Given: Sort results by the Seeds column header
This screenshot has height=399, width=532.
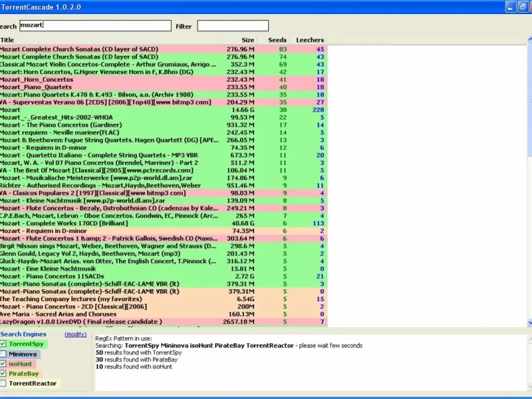Looking at the screenshot, I should 277,40.
